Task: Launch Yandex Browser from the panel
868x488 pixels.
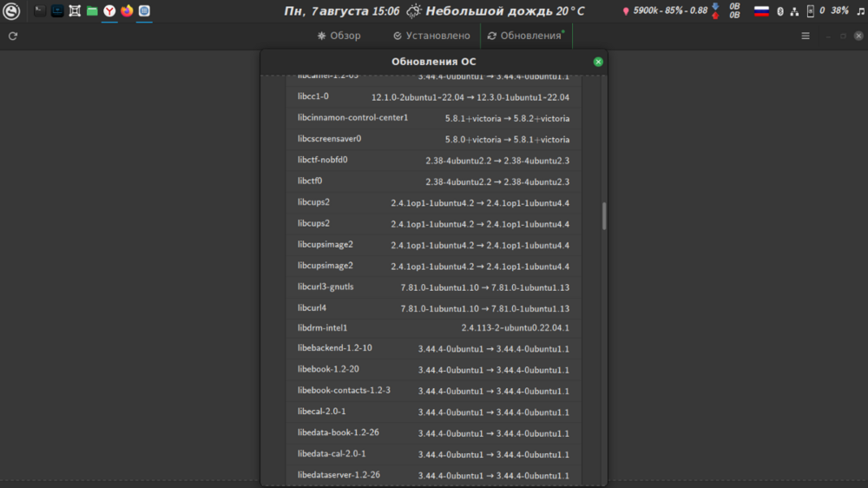Action: [109, 10]
